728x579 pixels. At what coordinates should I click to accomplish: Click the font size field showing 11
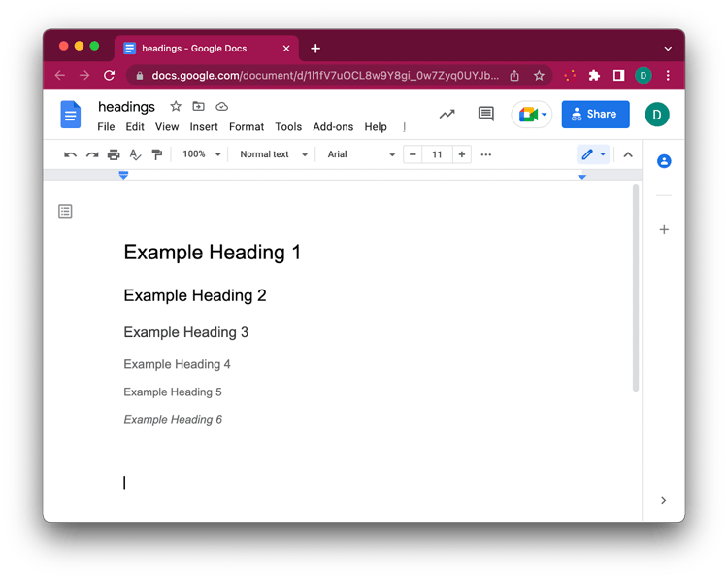coord(438,154)
